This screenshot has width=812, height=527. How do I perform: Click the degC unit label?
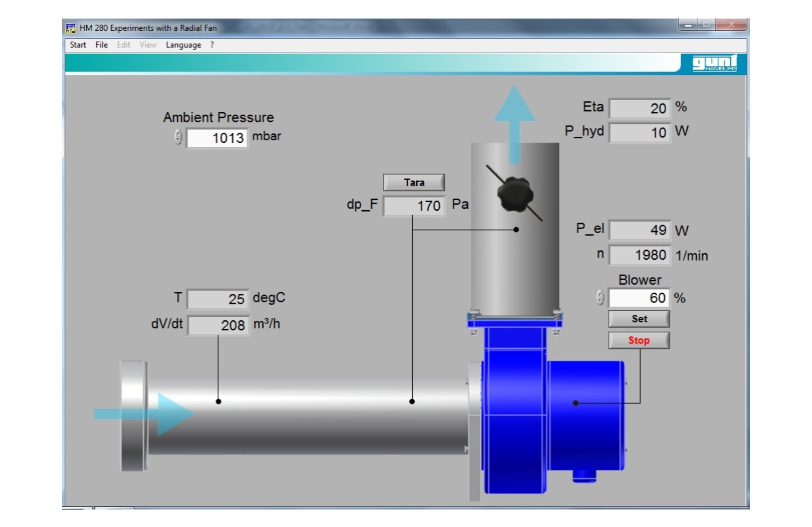click(x=269, y=297)
